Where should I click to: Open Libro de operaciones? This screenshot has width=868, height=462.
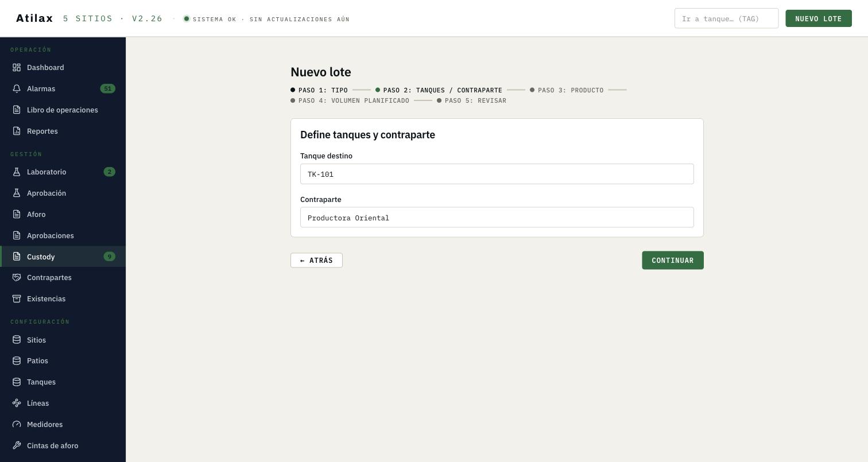click(63, 110)
